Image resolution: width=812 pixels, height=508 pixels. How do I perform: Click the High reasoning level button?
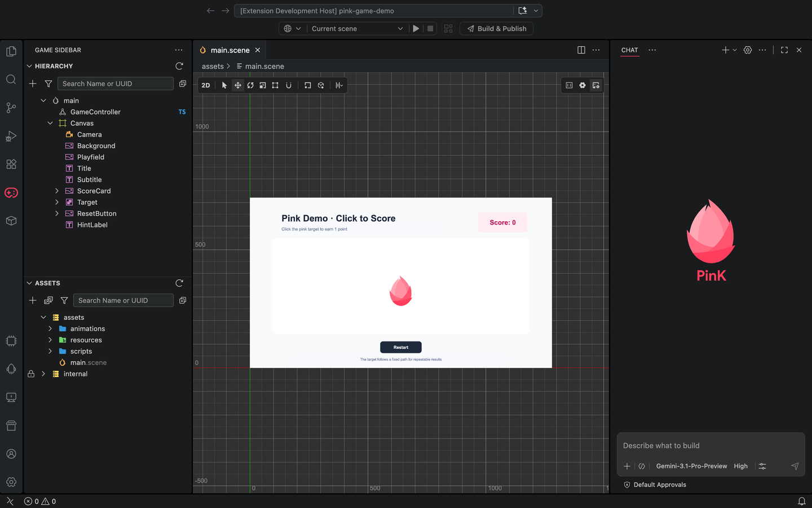click(741, 466)
